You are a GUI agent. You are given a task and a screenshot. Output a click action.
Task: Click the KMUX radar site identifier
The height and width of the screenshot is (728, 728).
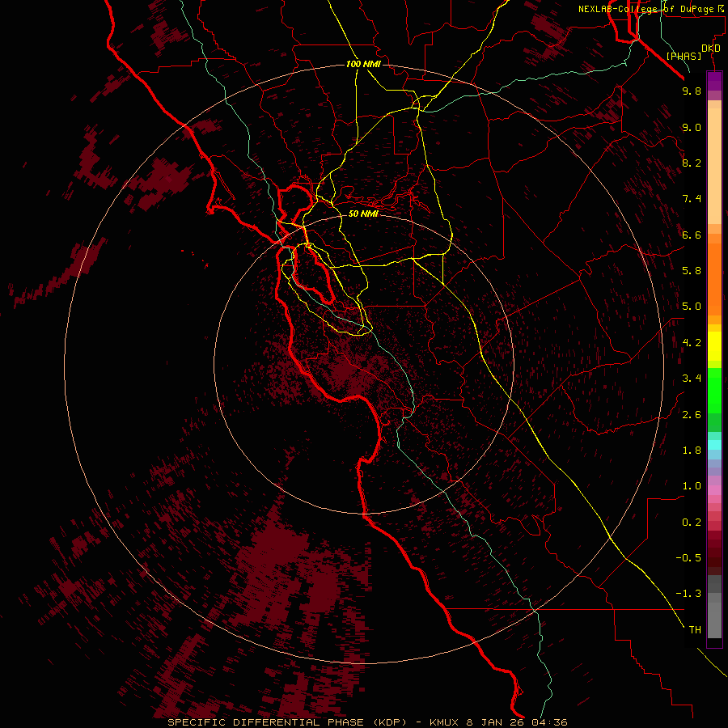[x=446, y=722]
